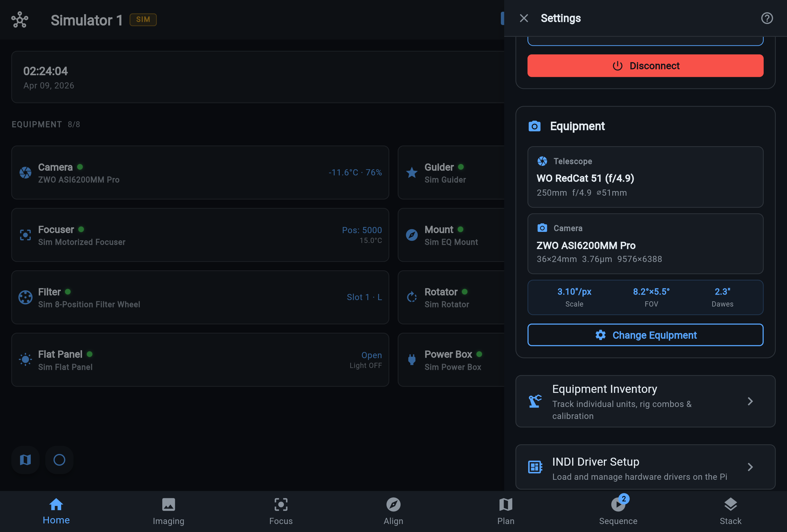787x532 pixels.
Task: Switch to the Sequence tab
Action: (618, 511)
